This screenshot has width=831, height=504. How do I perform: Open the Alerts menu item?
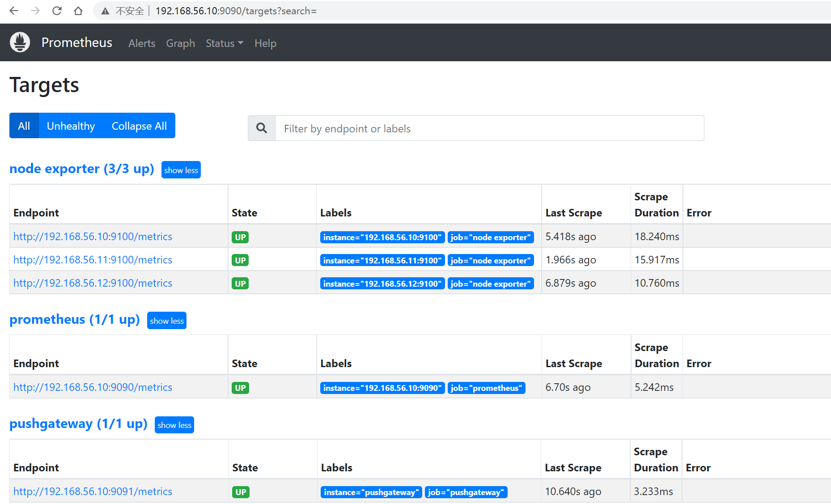point(142,43)
